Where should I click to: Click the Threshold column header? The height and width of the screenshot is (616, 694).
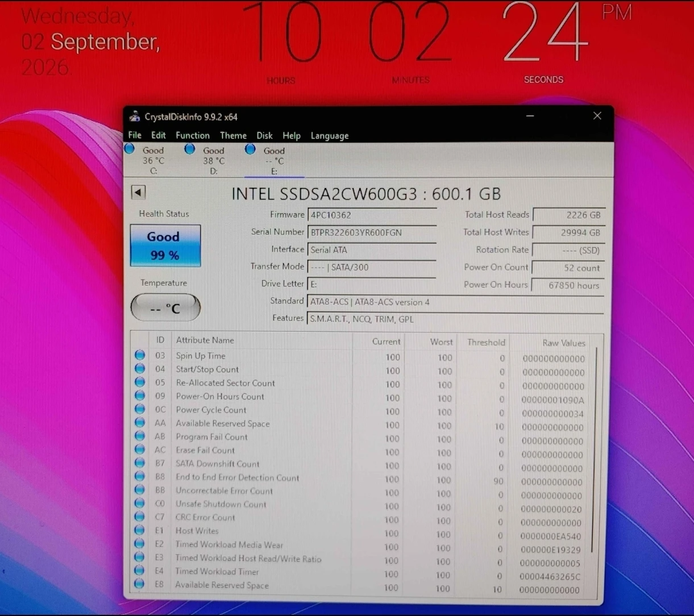[x=483, y=343]
